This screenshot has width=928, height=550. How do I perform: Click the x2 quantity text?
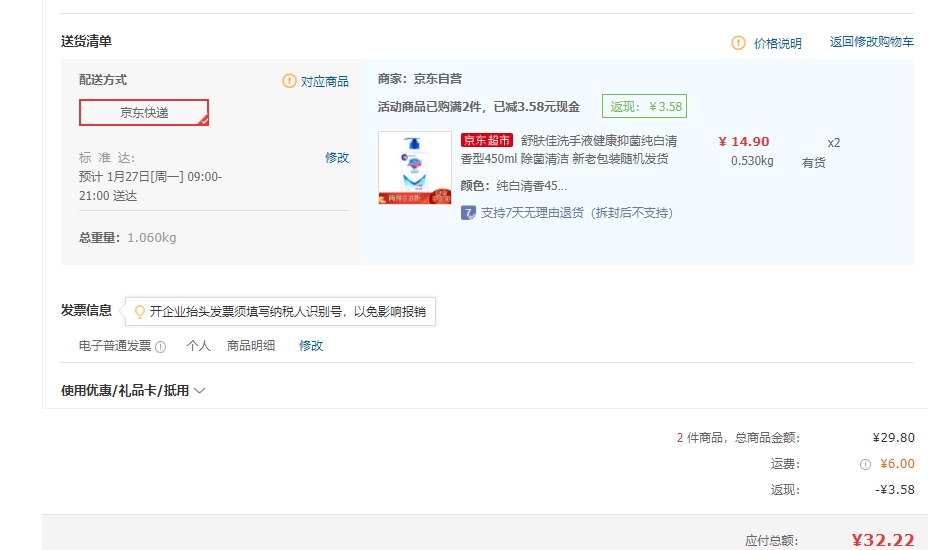(833, 143)
